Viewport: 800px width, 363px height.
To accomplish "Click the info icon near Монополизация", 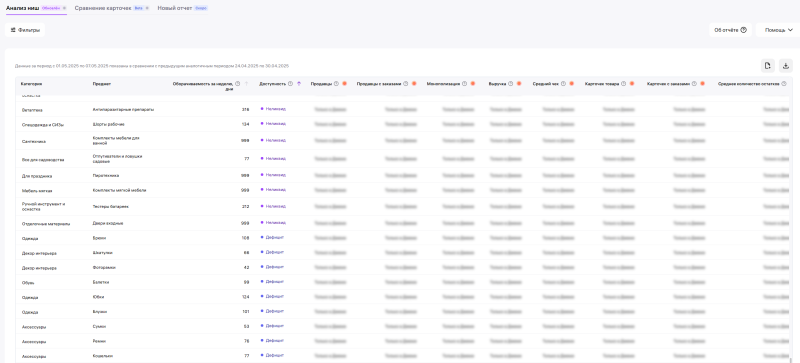I will 465,84.
